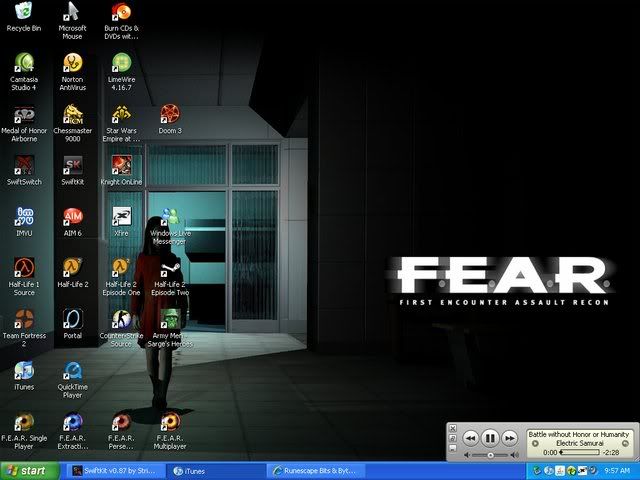Select the Burn CDs & DVDs shortcut

click(x=121, y=20)
